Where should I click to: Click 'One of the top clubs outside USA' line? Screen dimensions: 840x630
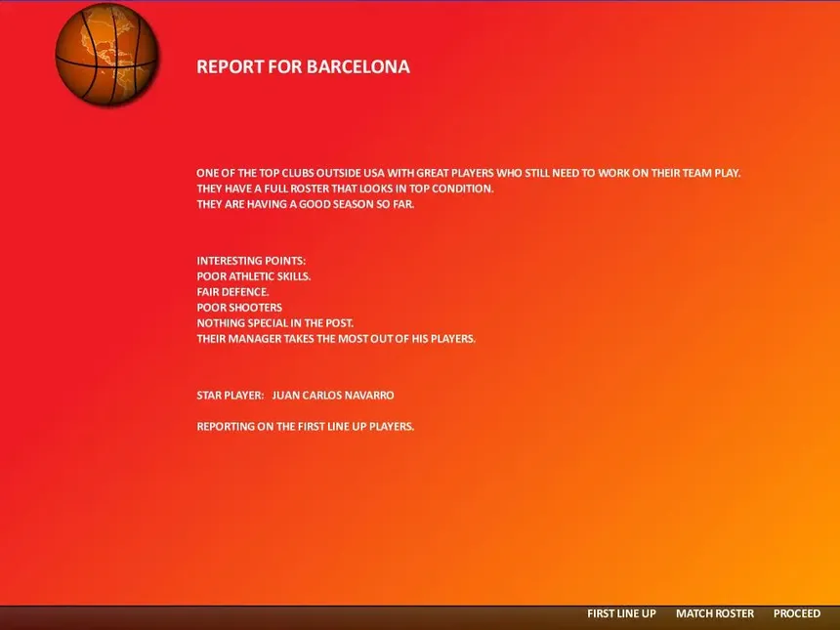click(468, 173)
